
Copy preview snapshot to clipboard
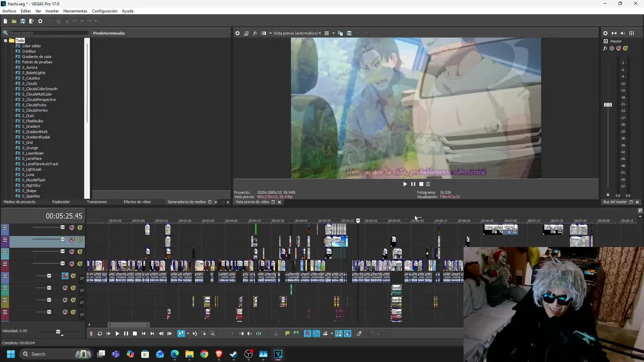point(341,33)
